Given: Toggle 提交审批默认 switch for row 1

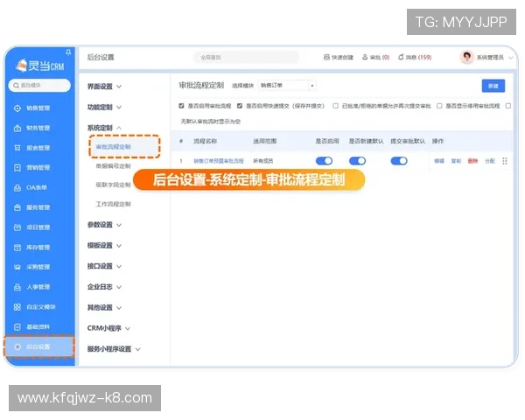Looking at the screenshot, I should (x=399, y=161).
